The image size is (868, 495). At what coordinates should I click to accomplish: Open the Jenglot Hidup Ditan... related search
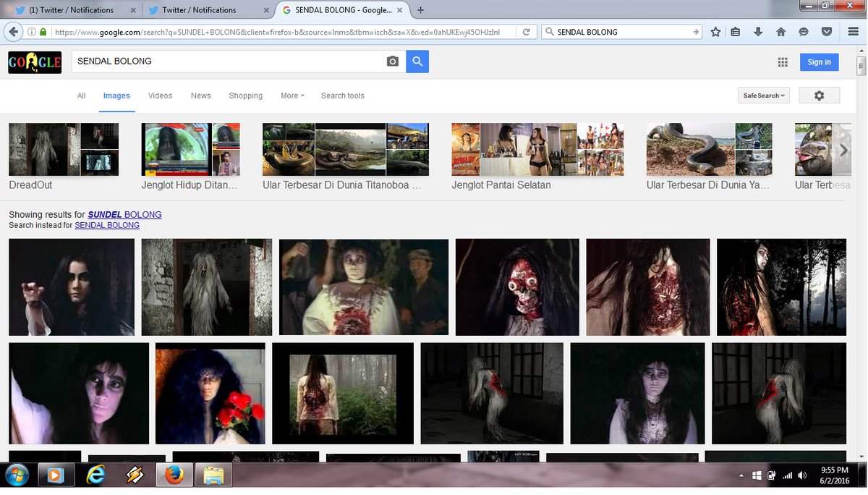(191, 156)
